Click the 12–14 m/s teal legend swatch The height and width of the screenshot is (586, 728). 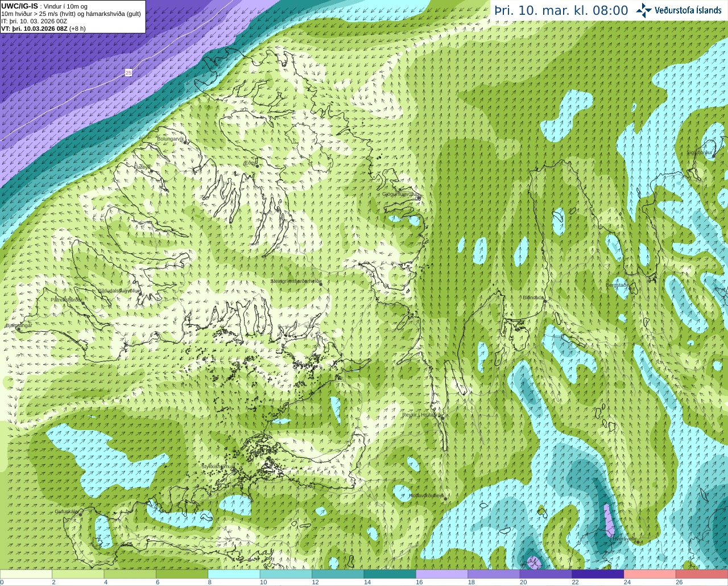click(x=338, y=574)
